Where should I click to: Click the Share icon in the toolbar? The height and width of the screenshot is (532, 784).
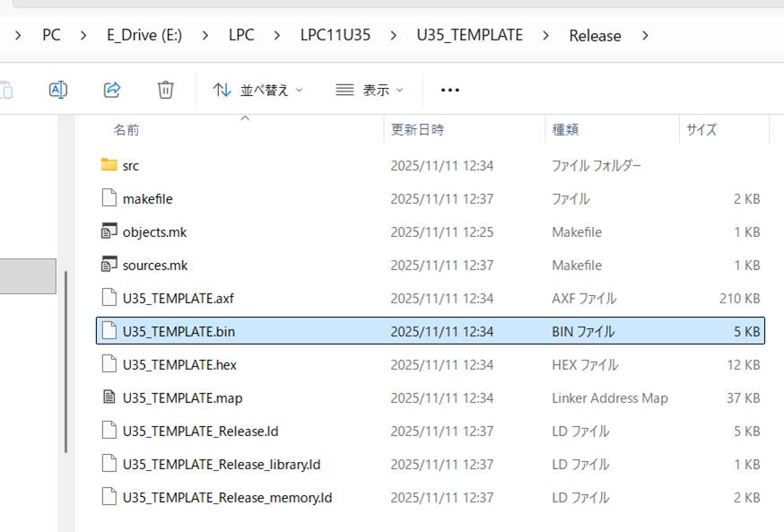pos(112,90)
